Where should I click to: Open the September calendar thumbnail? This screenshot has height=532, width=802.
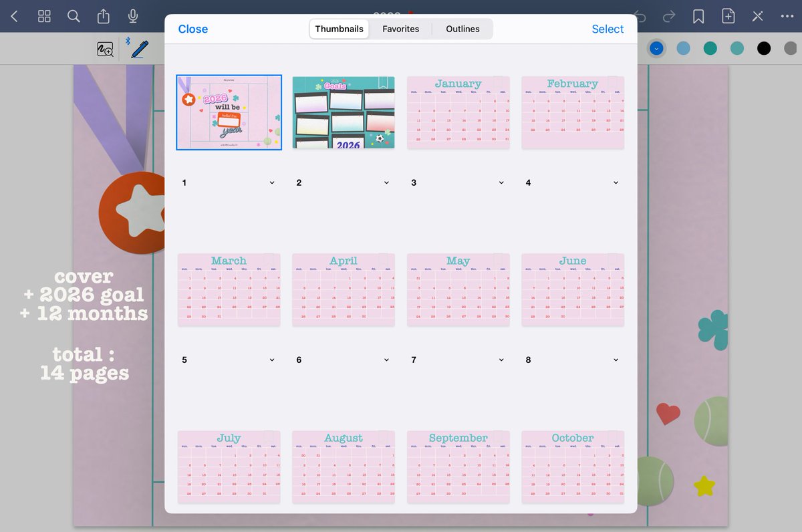pyautogui.click(x=458, y=467)
